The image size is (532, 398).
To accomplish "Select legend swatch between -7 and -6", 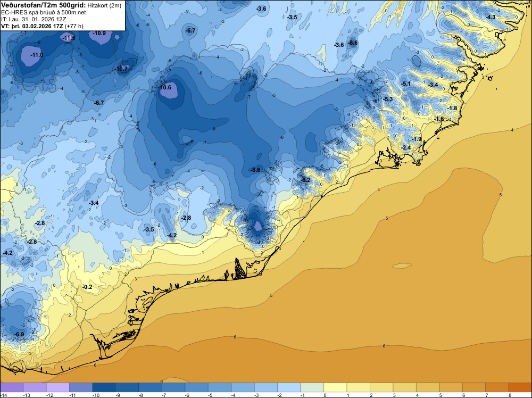I will coord(173,387).
